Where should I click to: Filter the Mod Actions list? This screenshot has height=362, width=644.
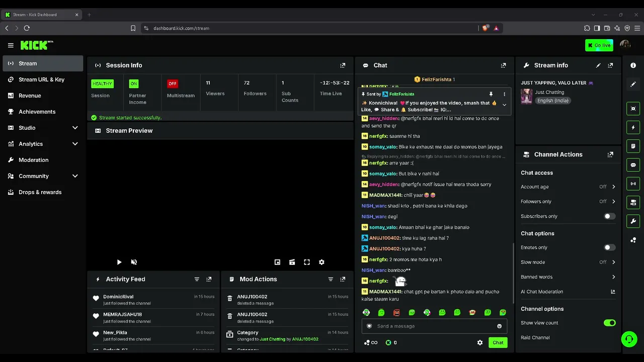[x=331, y=279]
